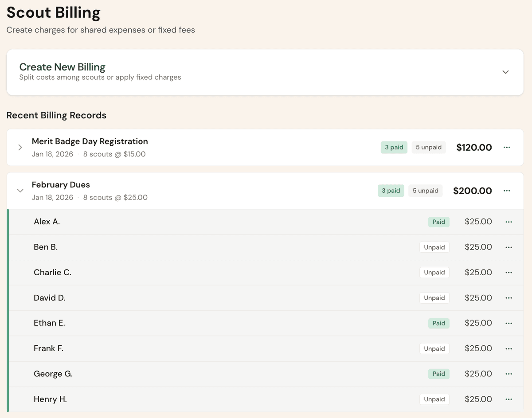
Task: Open the actions menu for Ben B.
Action: 509,247
